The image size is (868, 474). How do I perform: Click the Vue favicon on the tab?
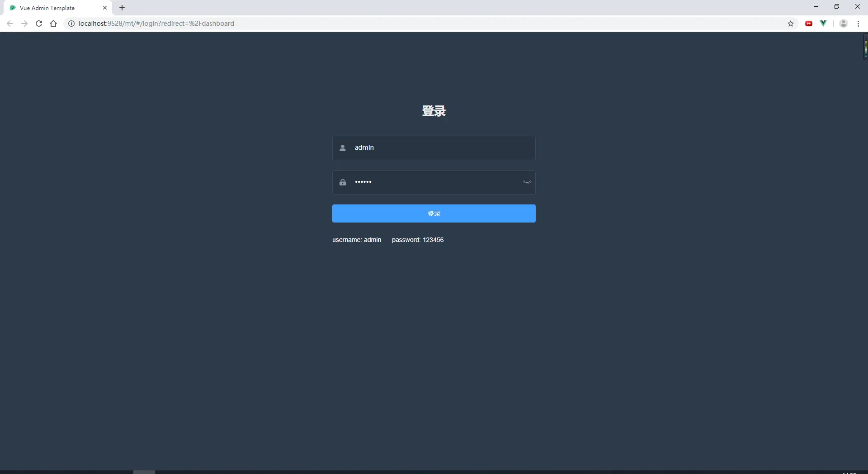click(13, 8)
